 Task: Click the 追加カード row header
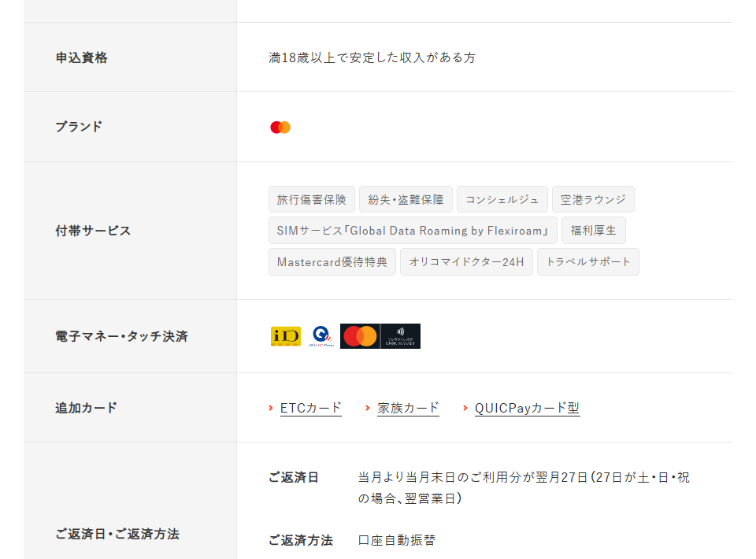click(130, 408)
